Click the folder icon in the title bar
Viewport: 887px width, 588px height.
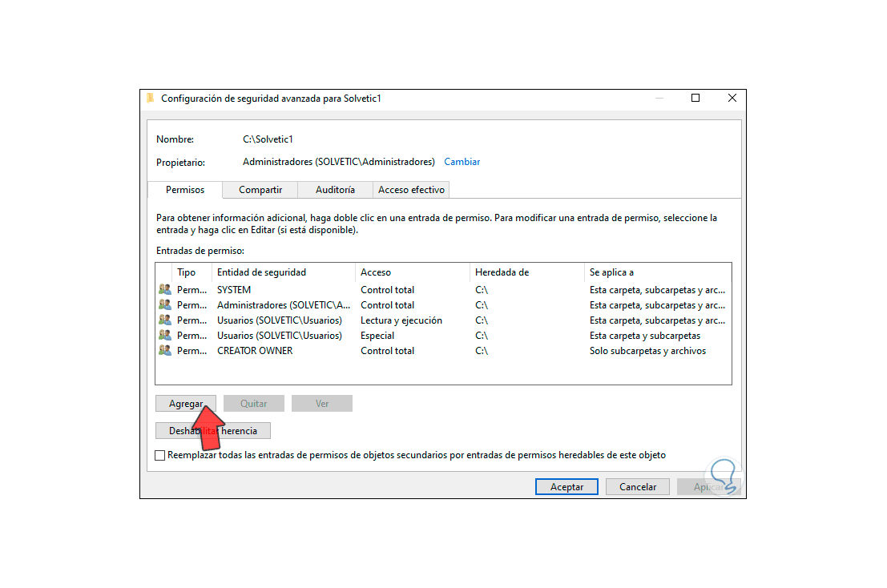[x=151, y=98]
